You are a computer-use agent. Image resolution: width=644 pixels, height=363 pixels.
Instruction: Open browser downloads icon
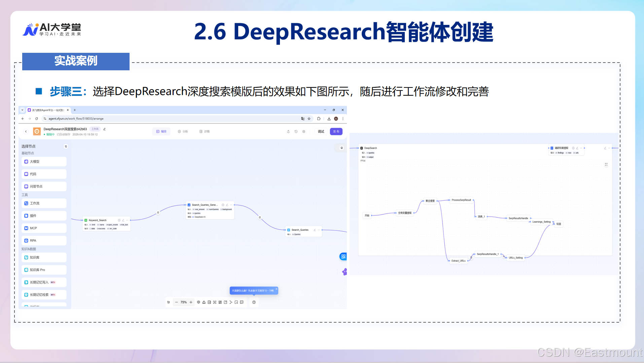[329, 119]
